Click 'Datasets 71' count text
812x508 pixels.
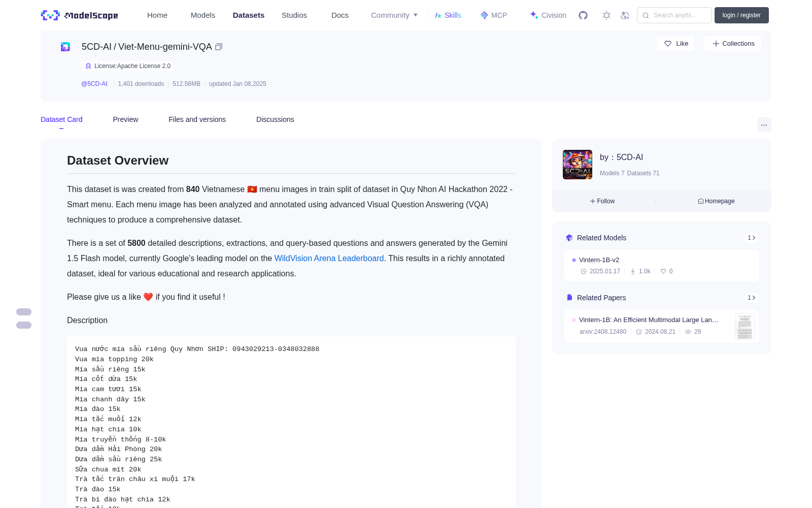coord(644,173)
